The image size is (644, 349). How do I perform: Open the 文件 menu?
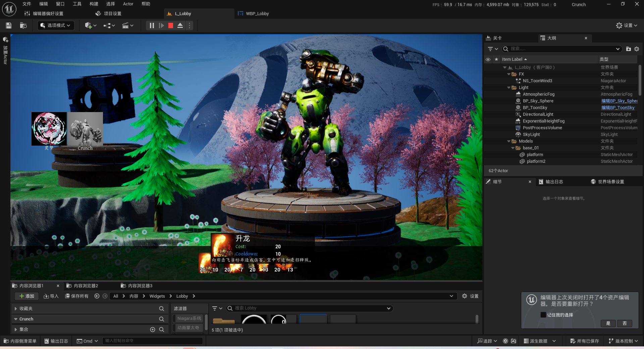27,4
